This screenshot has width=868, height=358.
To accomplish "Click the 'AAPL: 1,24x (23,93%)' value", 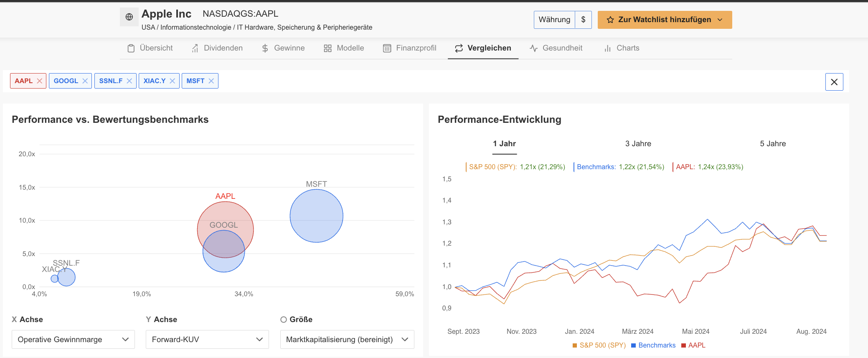I will [709, 167].
